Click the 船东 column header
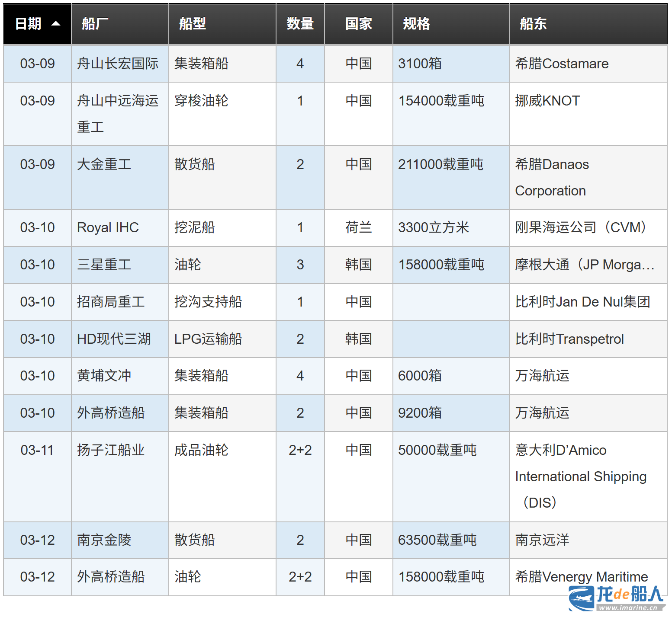 [x=533, y=24]
